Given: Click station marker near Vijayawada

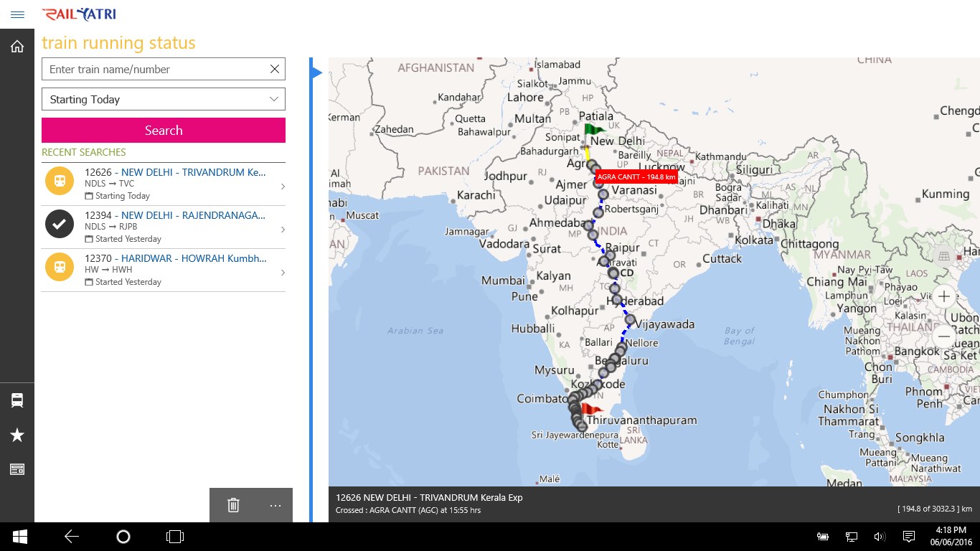Looking at the screenshot, I should click(630, 319).
